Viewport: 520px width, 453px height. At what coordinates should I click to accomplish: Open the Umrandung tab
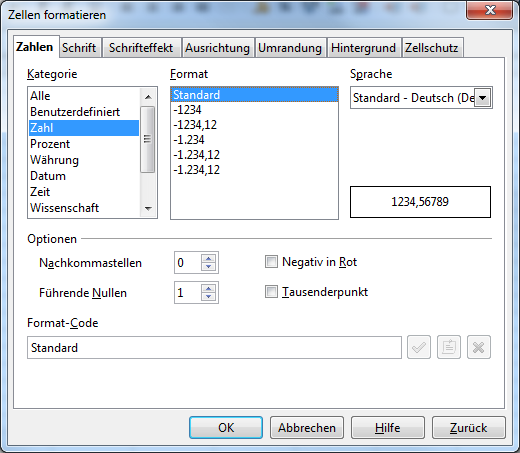coord(290,48)
